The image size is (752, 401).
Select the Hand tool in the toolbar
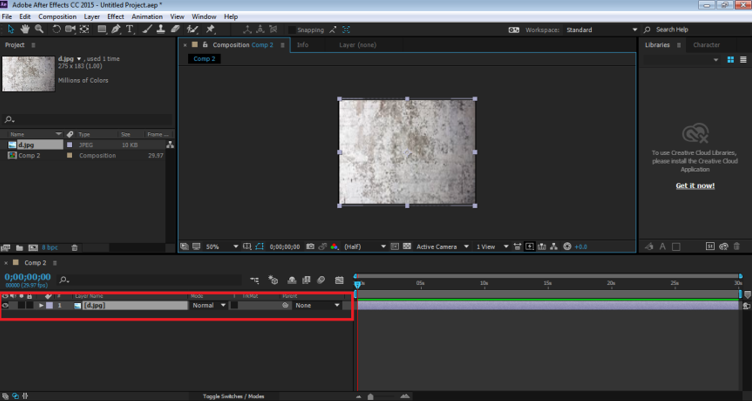click(23, 30)
